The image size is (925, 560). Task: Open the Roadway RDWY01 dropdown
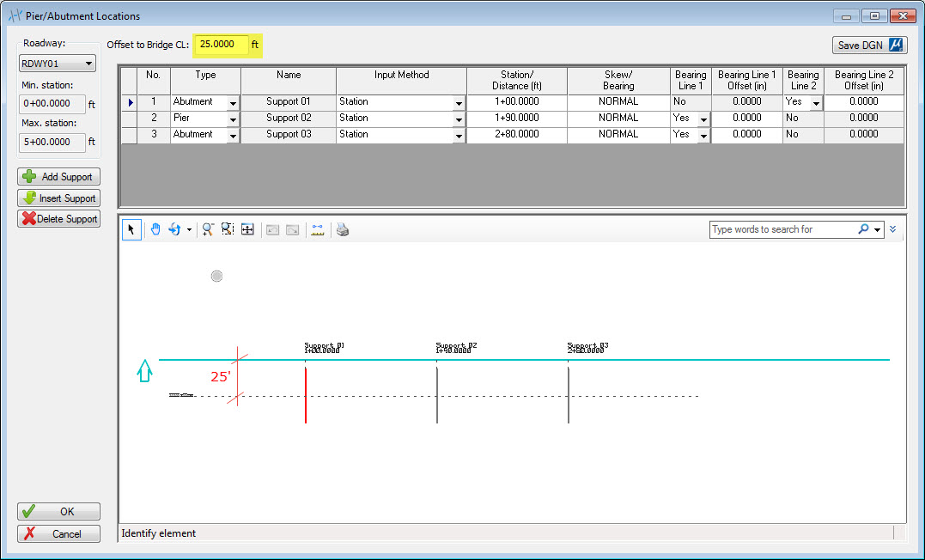[58, 64]
